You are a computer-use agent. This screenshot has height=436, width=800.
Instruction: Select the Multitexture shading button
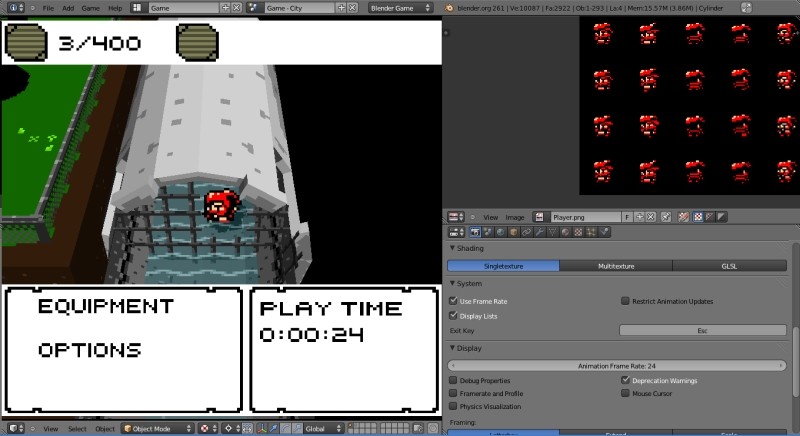[x=615, y=266]
